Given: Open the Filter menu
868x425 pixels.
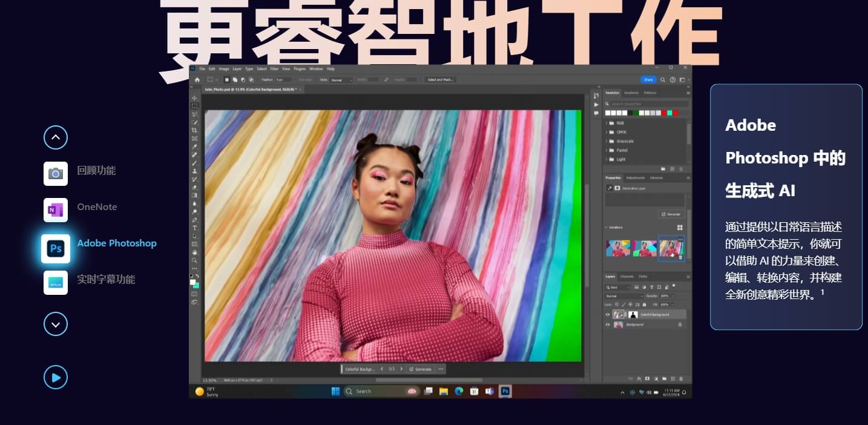Looking at the screenshot, I should point(274,68).
